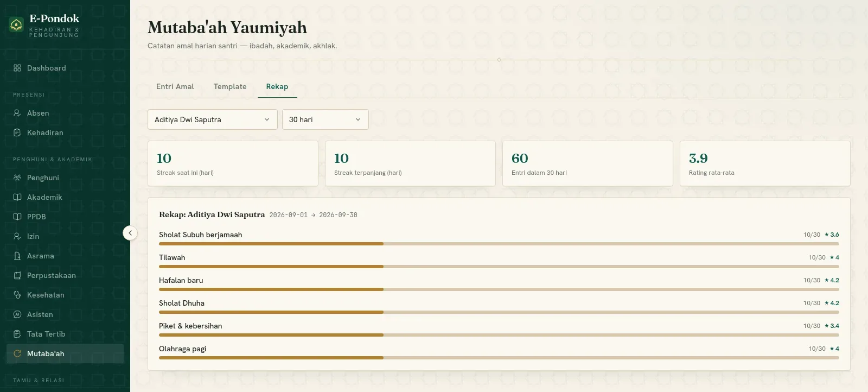Viewport: 868px width, 392px height.
Task: Click the Perpustakaan icon in sidebar
Action: [17, 275]
